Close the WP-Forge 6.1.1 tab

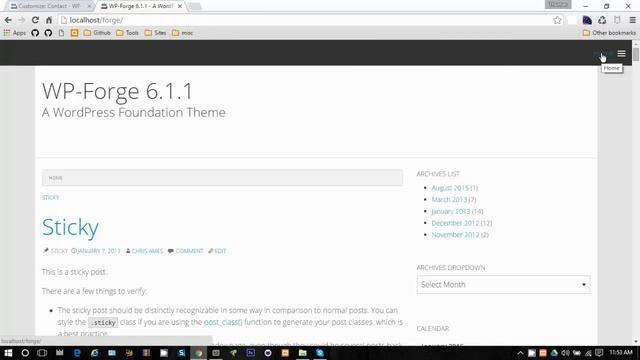180,6
